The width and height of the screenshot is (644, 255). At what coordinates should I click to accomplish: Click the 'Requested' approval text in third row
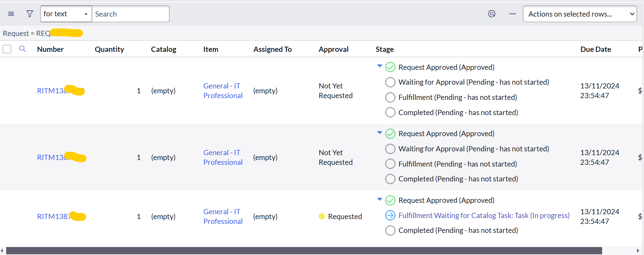345,216
